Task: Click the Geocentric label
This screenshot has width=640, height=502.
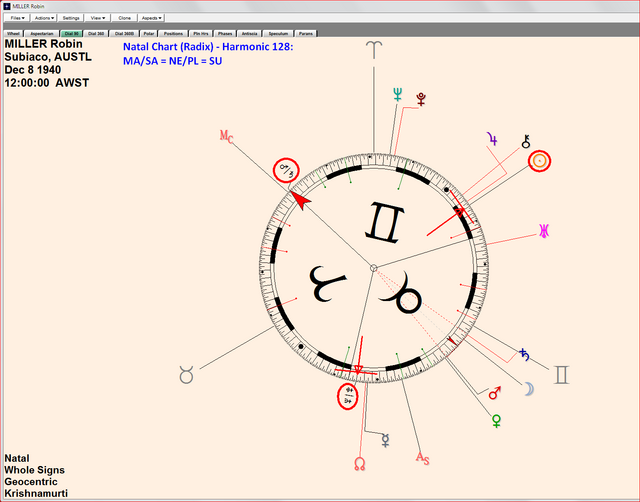Action: tap(31, 482)
